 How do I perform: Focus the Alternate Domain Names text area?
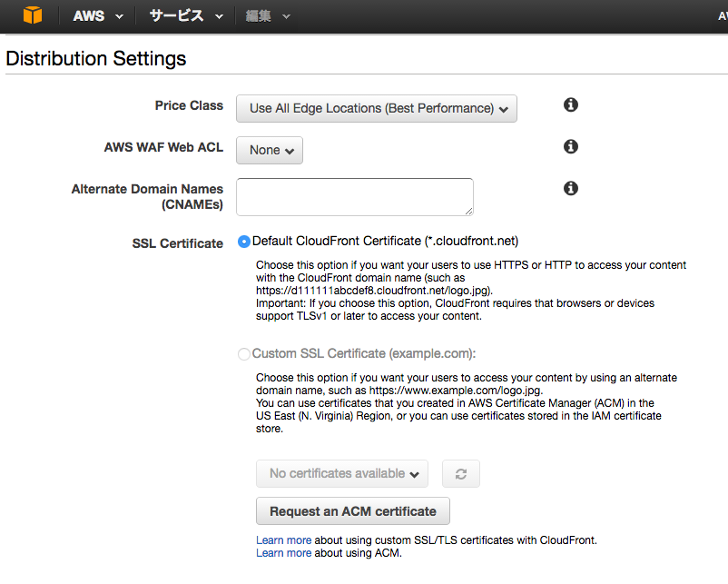click(355, 197)
